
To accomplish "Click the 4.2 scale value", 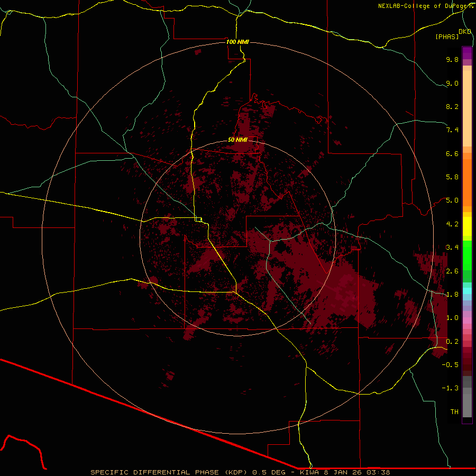I will [x=452, y=224].
